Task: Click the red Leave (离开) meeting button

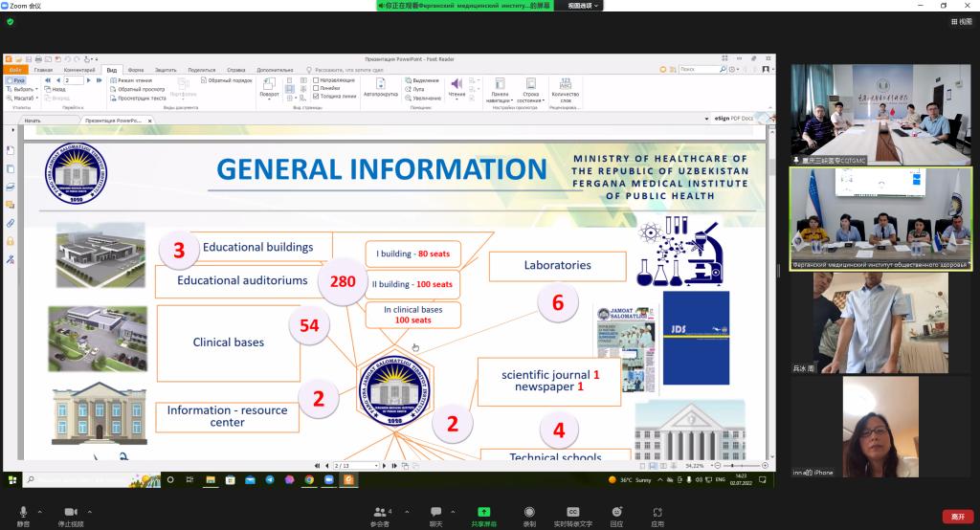Action: (x=958, y=517)
